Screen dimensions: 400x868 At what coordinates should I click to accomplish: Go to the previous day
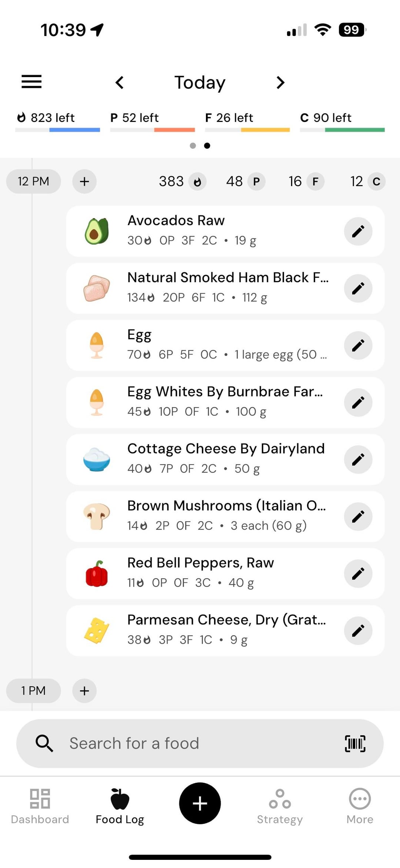119,82
